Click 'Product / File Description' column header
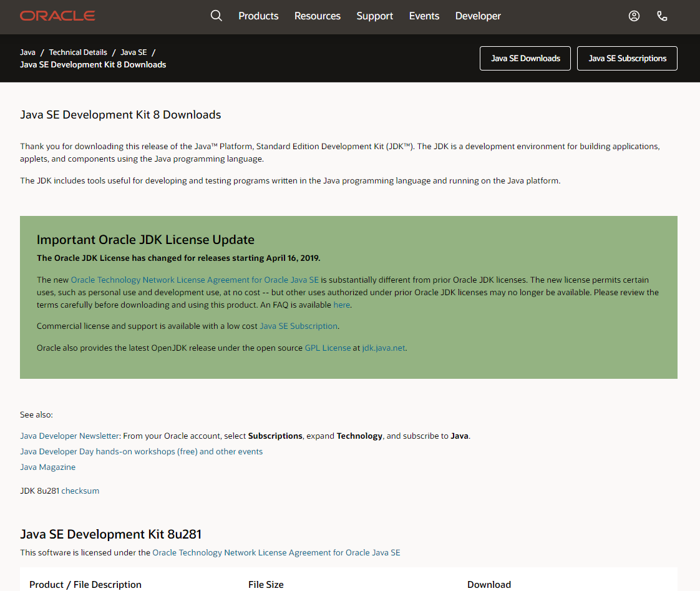The height and width of the screenshot is (591, 700). click(x=85, y=585)
